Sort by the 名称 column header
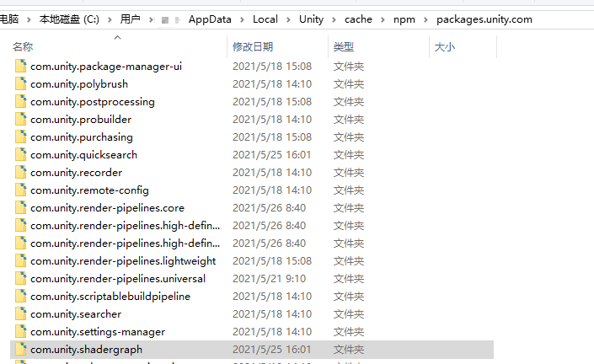Viewport: 594px width, 364px height. pos(23,47)
